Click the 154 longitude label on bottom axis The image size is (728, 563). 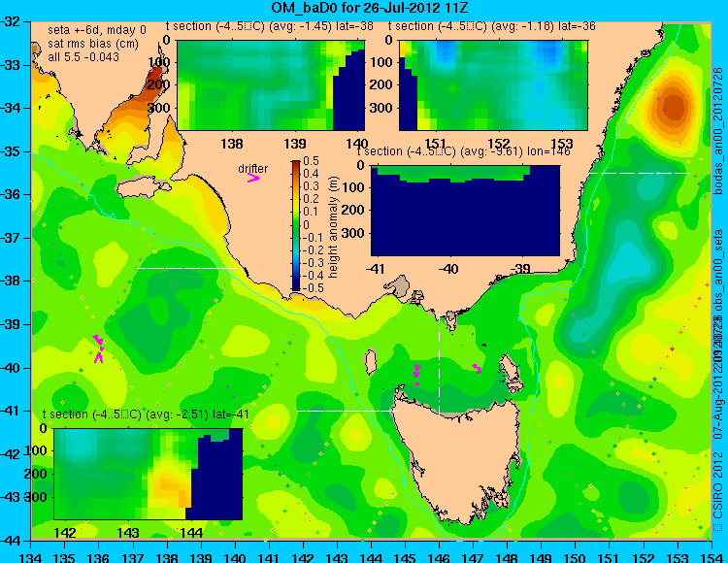click(x=711, y=557)
